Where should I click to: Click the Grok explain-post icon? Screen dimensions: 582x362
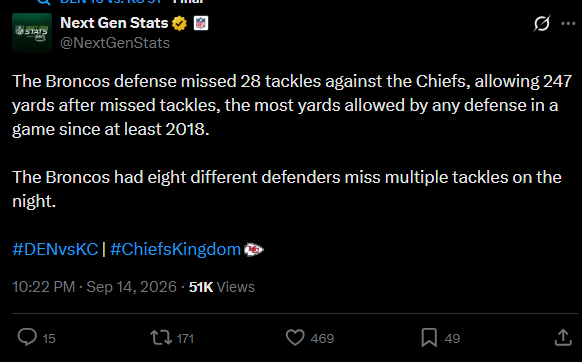pos(542,23)
